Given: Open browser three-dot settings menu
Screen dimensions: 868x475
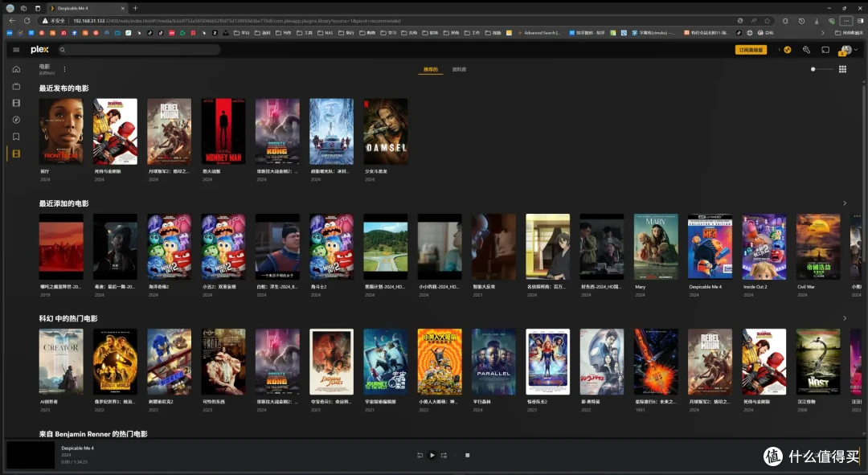Looking at the screenshot, I should [845, 20].
